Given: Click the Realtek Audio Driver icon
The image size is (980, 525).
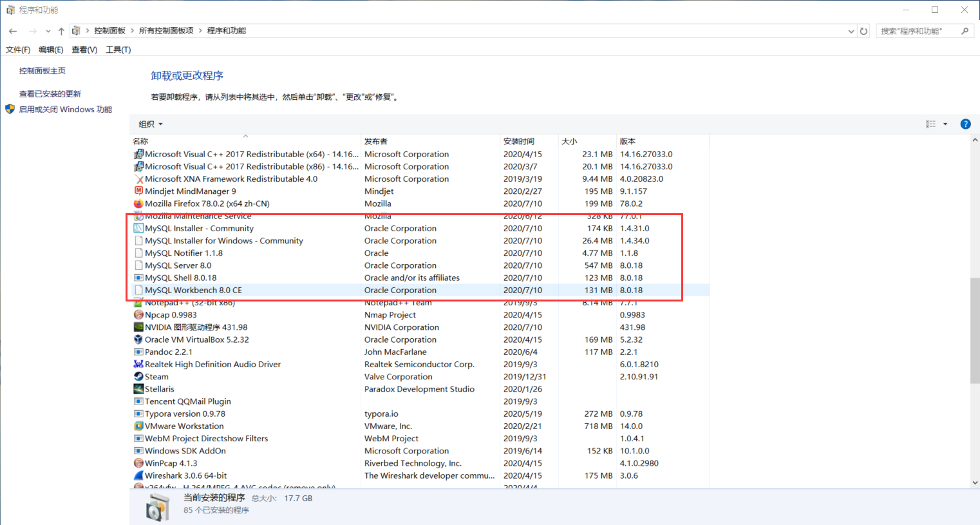Looking at the screenshot, I should (138, 365).
